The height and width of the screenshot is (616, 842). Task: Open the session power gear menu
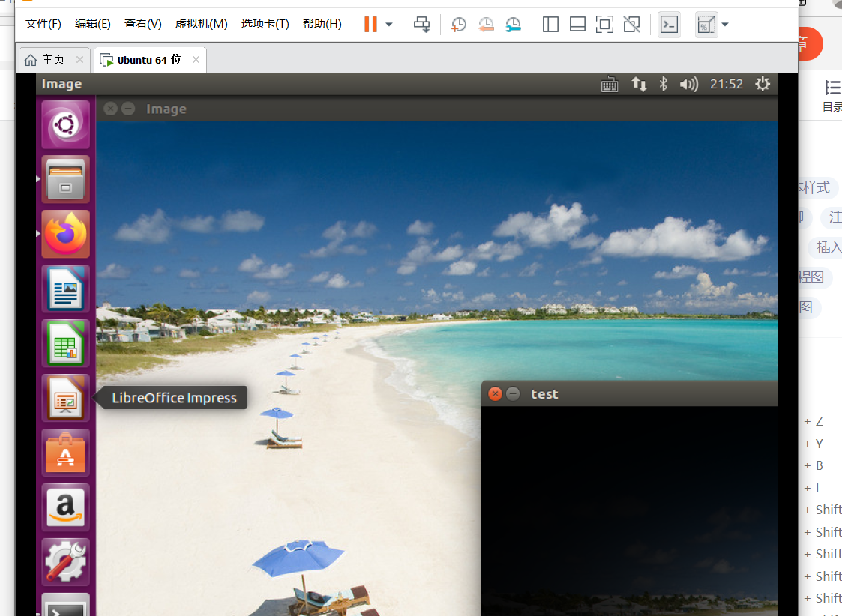pyautogui.click(x=763, y=84)
